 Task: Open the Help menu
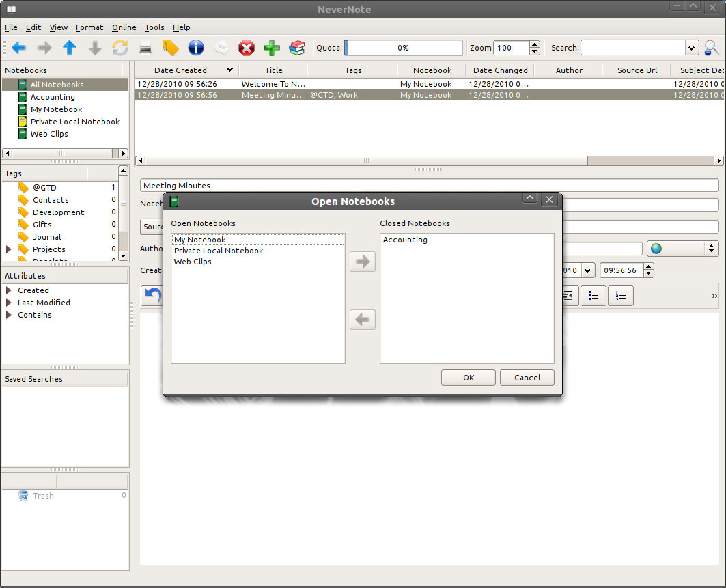[x=182, y=27]
